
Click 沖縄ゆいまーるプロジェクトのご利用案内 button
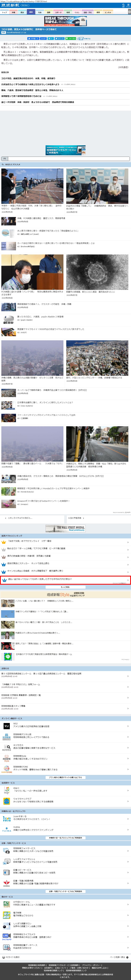[x=66, y=838]
